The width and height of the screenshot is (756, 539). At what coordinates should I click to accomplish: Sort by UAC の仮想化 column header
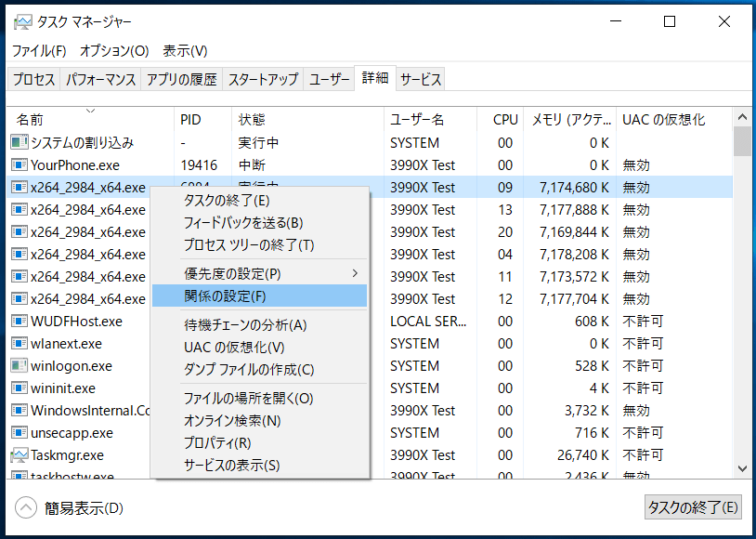[674, 119]
